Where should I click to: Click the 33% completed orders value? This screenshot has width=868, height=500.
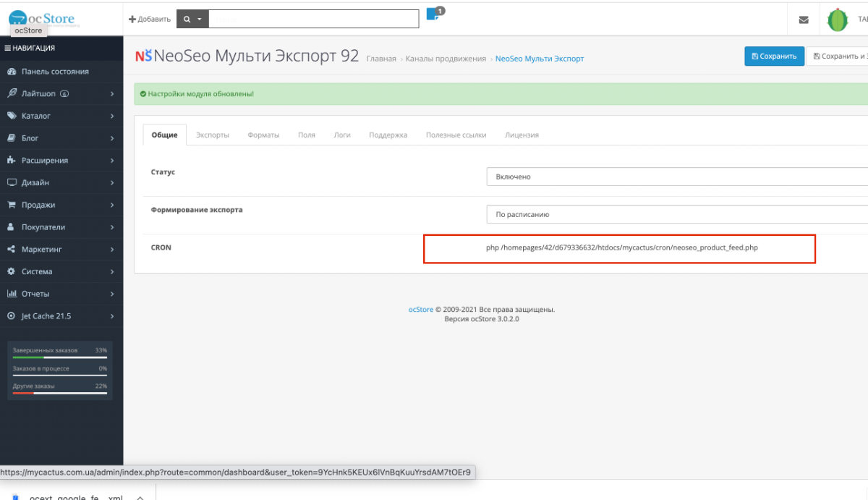[x=101, y=350]
